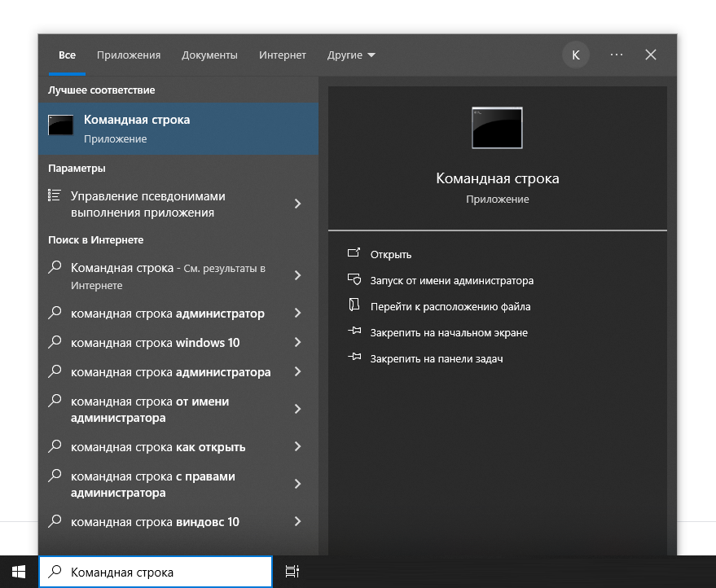Expand arrow next to командная строка как открыть

click(297, 447)
